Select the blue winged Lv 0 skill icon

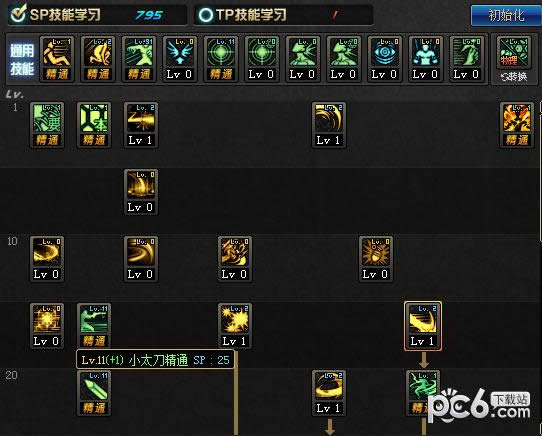[x=179, y=59]
